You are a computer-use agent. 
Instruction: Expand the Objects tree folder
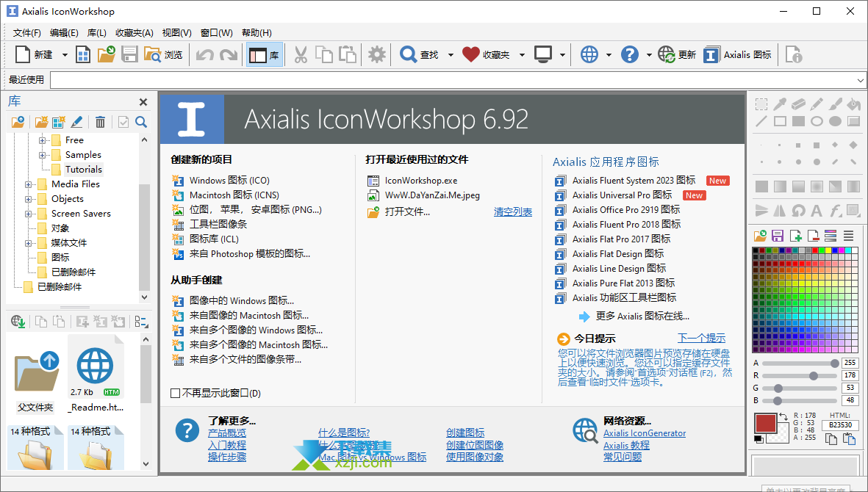pyautogui.click(x=28, y=199)
